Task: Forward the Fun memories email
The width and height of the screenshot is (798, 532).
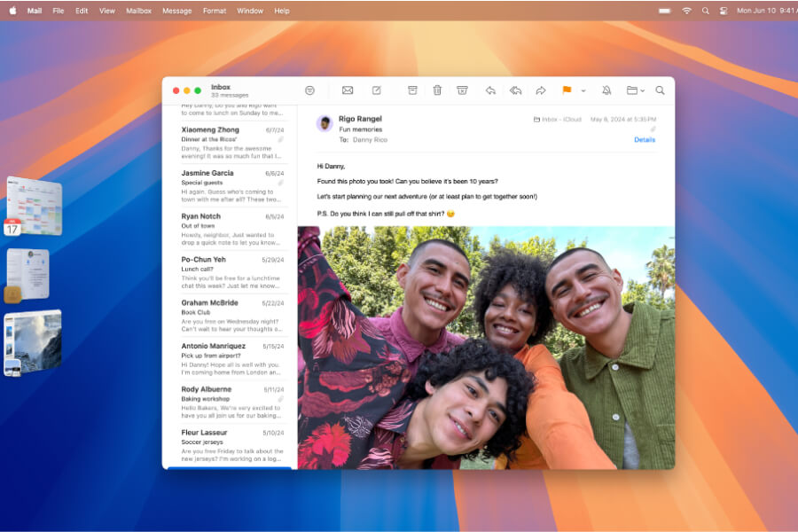Action: point(540,90)
